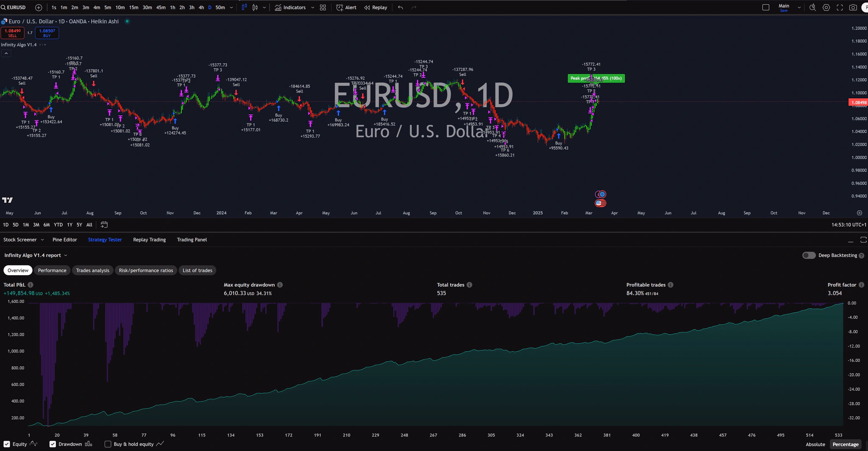Image resolution: width=868 pixels, height=451 pixels.
Task: Take a chart snapshot with the camera icon
Action: tap(853, 7)
